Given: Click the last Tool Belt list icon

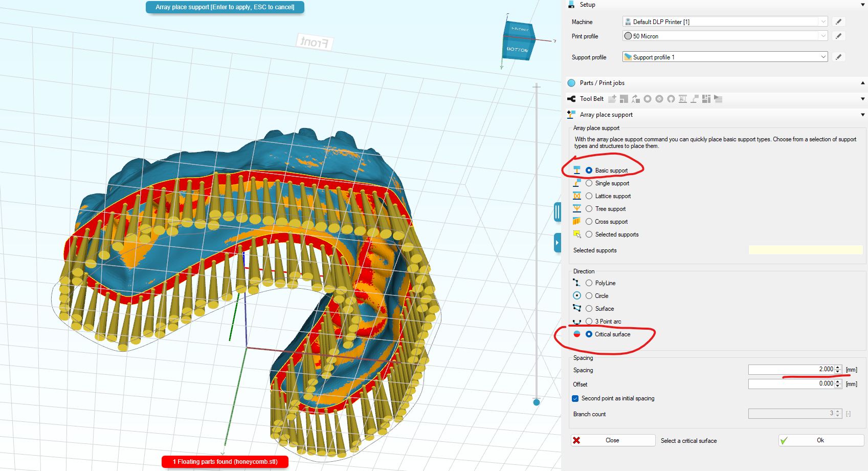Looking at the screenshot, I should point(718,99).
